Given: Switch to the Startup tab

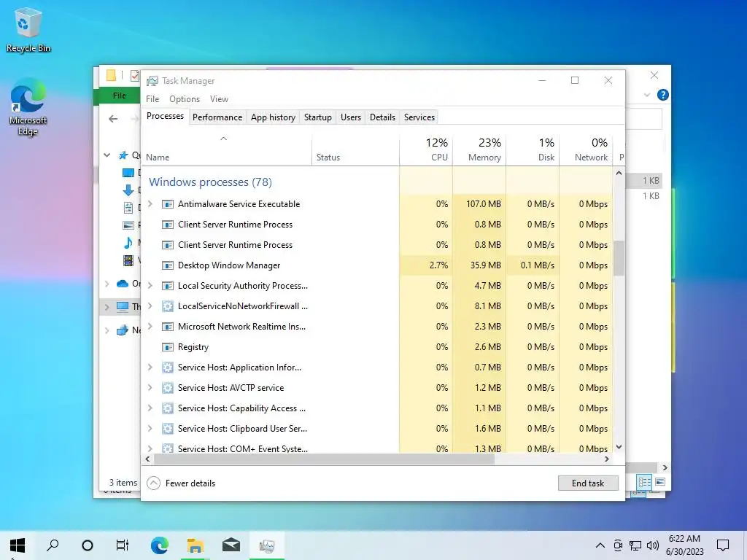Looking at the screenshot, I should pyautogui.click(x=318, y=117).
